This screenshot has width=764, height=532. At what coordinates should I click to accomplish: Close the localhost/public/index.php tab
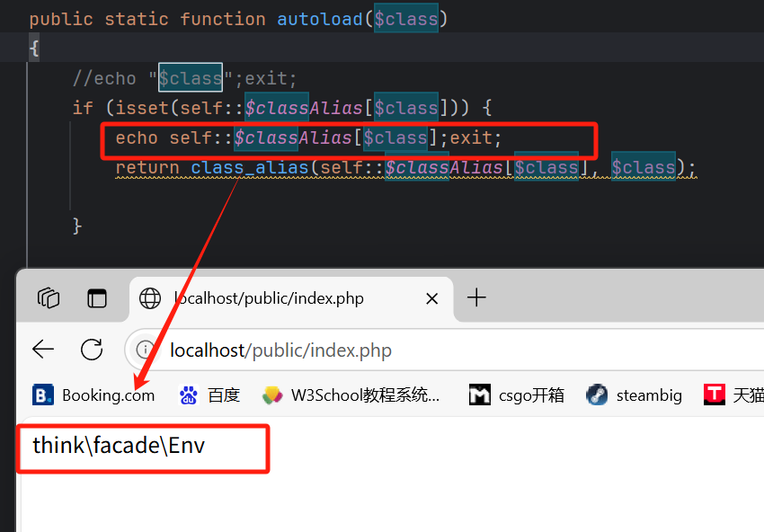[431, 298]
